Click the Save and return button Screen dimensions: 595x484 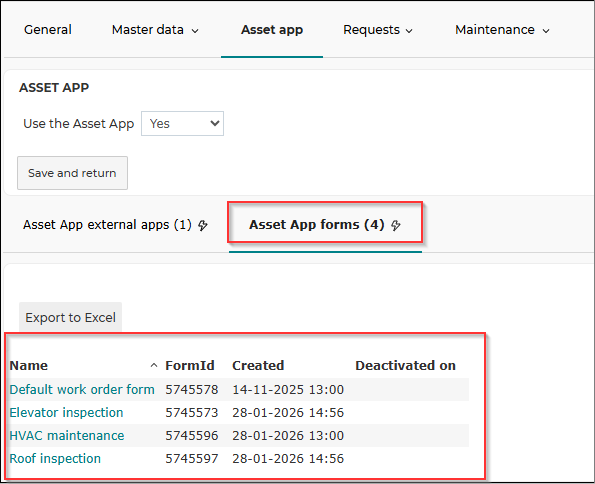pyautogui.click(x=72, y=173)
